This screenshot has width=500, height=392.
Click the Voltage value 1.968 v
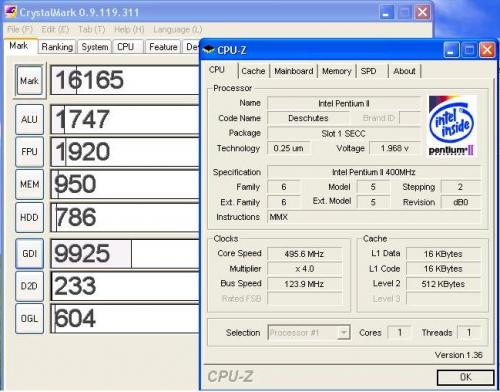click(x=395, y=148)
